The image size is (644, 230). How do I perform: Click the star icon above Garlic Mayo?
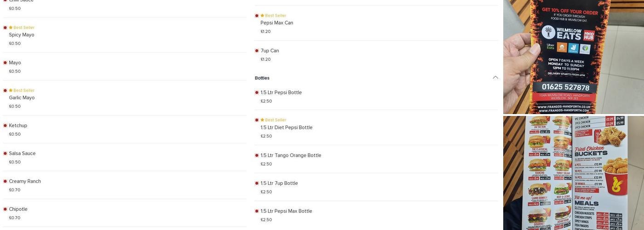point(11,91)
